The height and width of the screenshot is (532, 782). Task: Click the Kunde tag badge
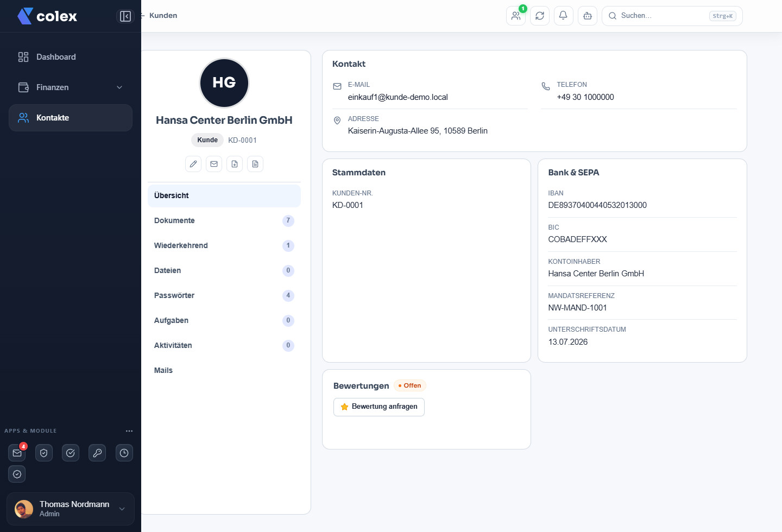point(207,140)
